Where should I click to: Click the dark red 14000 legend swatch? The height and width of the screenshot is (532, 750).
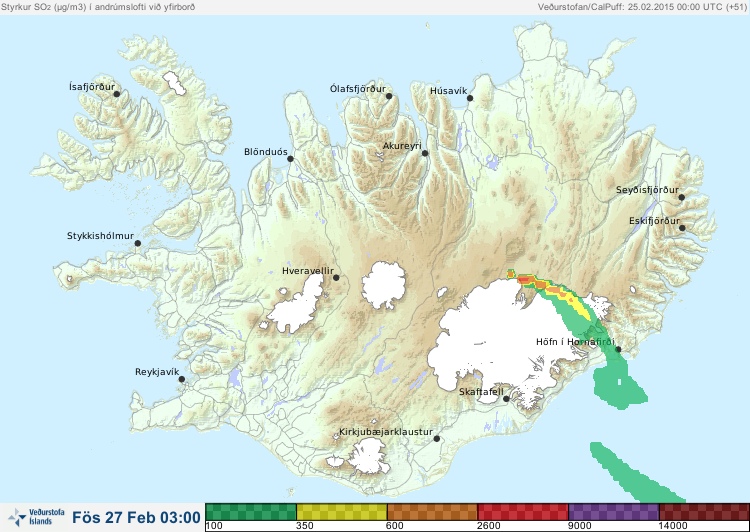click(x=704, y=512)
